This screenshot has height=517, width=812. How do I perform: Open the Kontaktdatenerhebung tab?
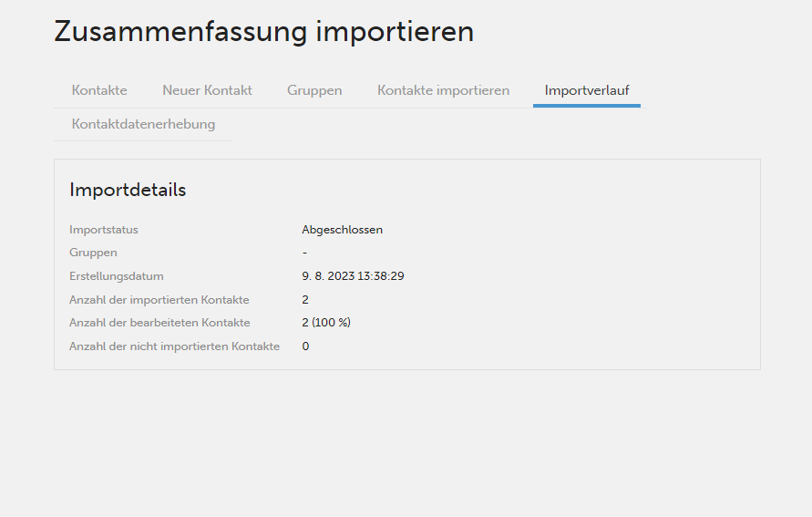pyautogui.click(x=143, y=124)
